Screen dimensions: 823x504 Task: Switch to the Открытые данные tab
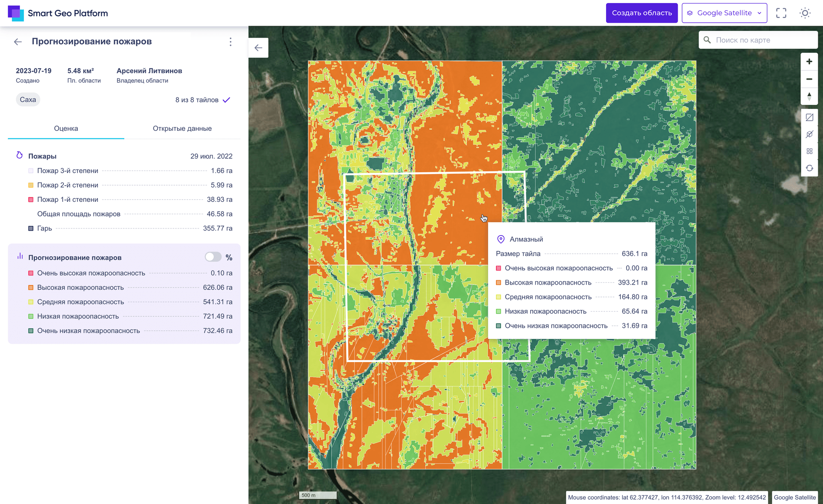tap(182, 129)
